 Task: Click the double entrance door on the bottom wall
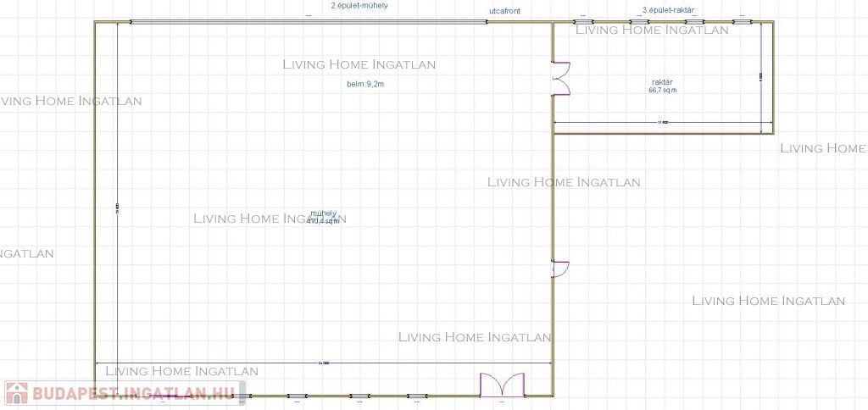(x=502, y=385)
